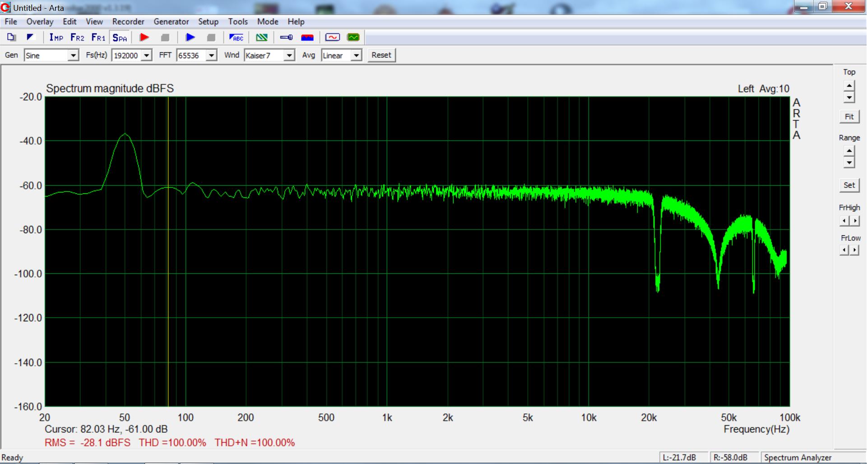Expand the Avg averaging mode dropdown

point(357,56)
